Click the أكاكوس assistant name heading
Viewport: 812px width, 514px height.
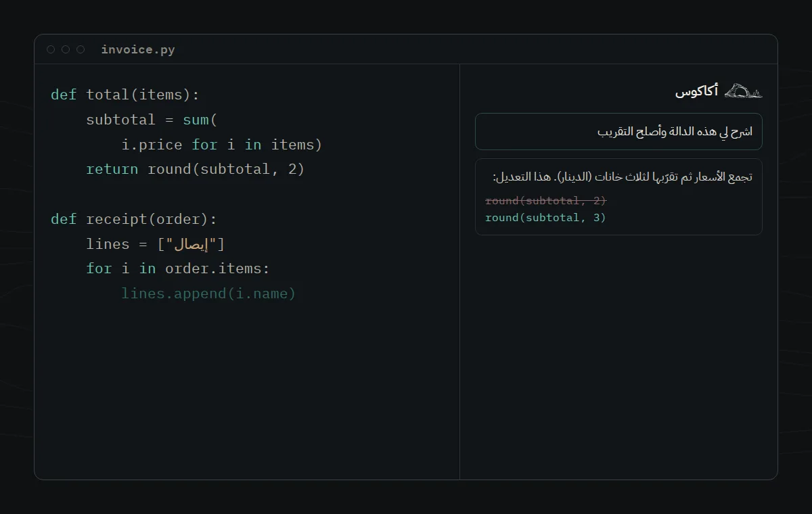(x=696, y=91)
